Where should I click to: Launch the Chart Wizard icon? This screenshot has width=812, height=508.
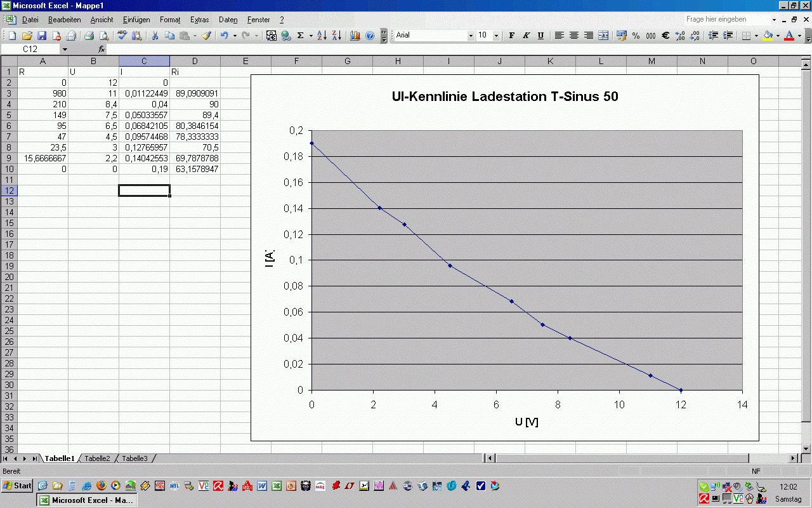click(x=355, y=36)
